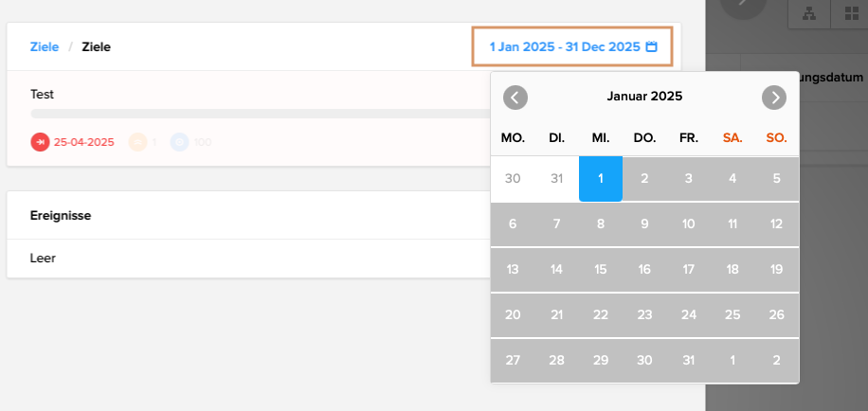Open the Ziele breadcrumb link
The width and height of the screenshot is (868, 411).
(x=45, y=46)
